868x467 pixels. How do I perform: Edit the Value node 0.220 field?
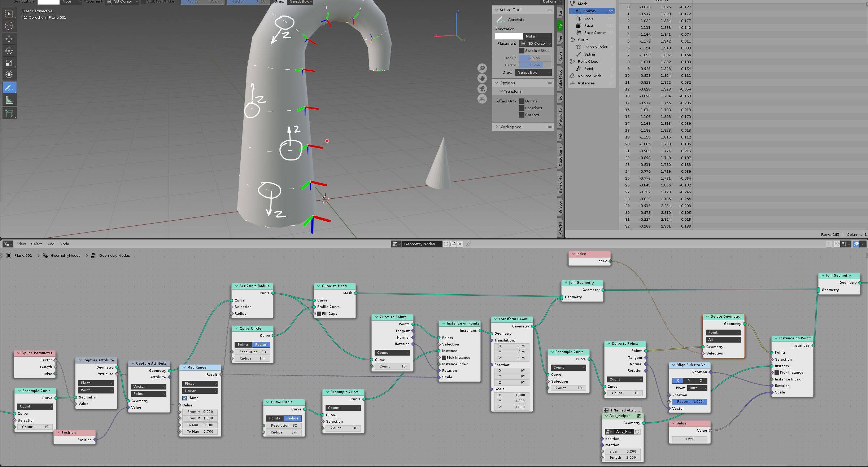point(689,439)
